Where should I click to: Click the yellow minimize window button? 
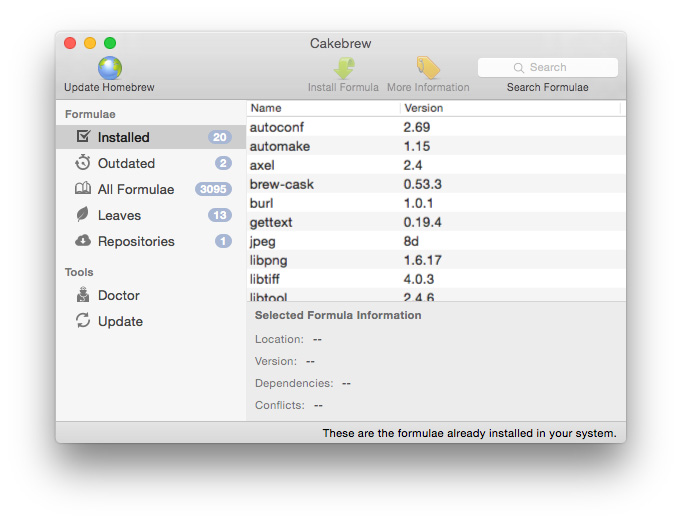point(90,43)
